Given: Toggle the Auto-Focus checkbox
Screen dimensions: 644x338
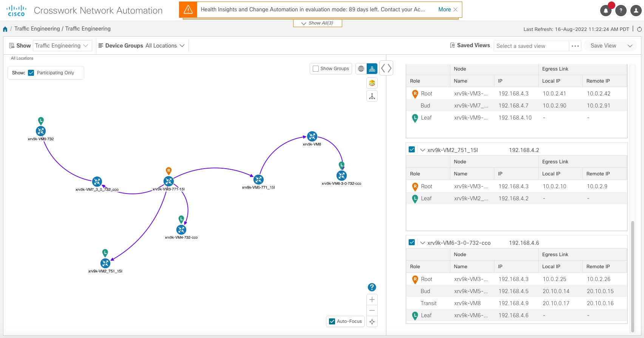Looking at the screenshot, I should 332,321.
